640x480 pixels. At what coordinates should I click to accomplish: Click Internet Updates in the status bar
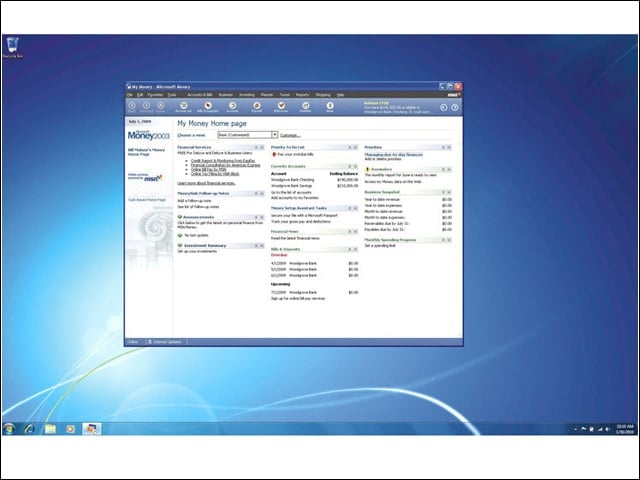tap(165, 342)
